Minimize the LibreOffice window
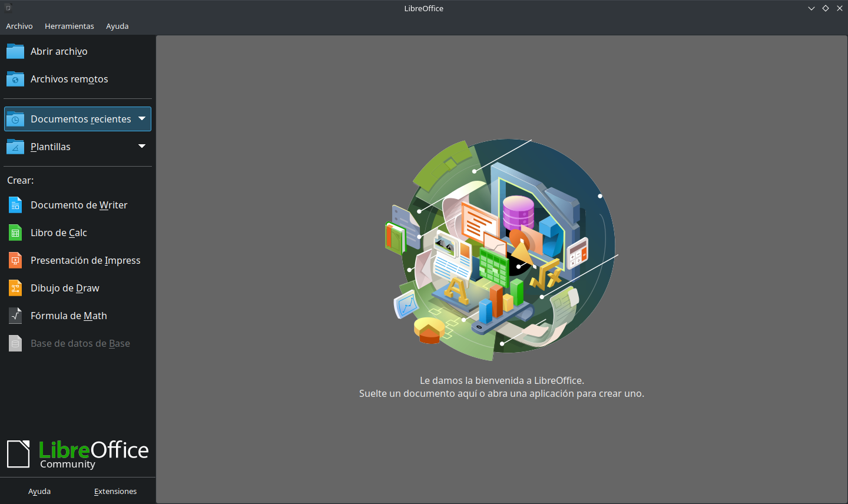848x504 pixels. click(811, 8)
